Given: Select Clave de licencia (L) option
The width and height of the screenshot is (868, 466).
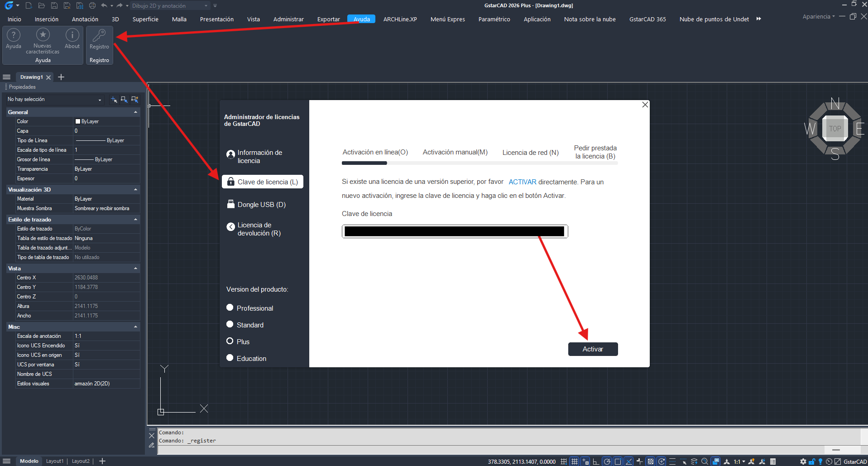Looking at the screenshot, I should click(x=263, y=182).
